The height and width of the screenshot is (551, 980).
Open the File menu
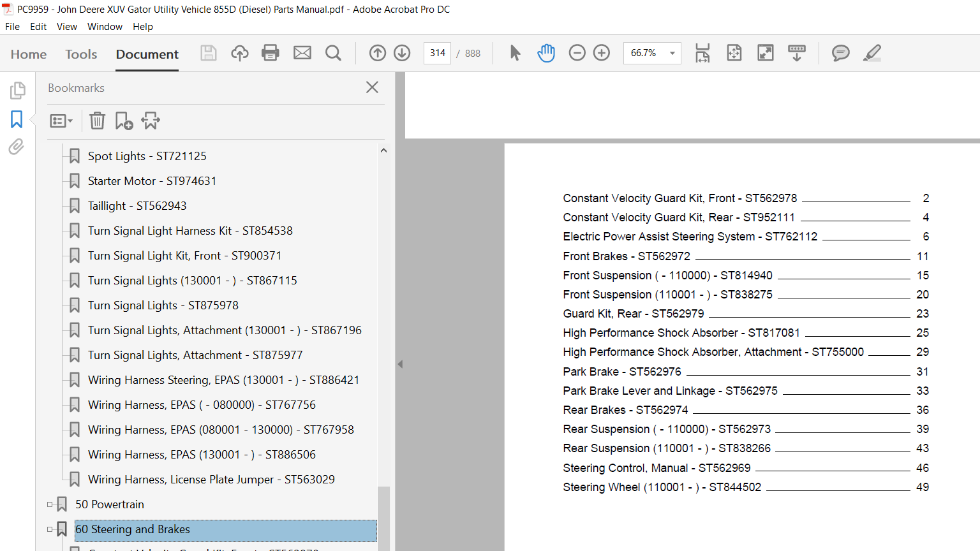(x=12, y=27)
